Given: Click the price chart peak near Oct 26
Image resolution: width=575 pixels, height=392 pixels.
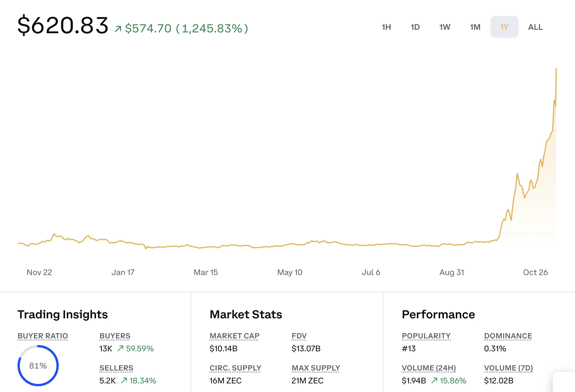Looking at the screenshot, I should click(x=556, y=69).
